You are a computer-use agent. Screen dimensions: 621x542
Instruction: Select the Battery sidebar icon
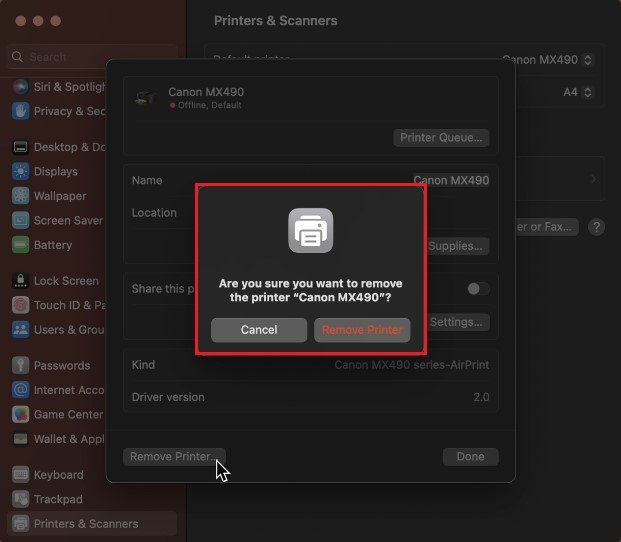[21, 245]
